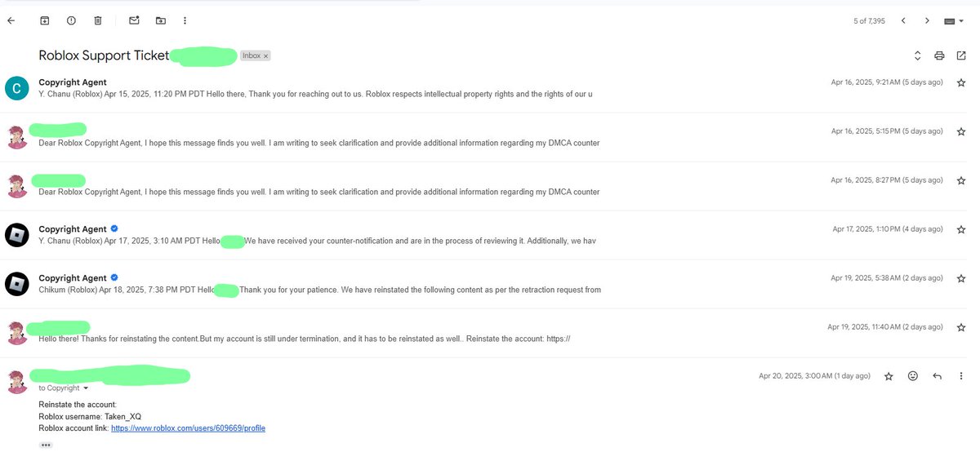Open more options on last message
The width and height of the screenshot is (980, 452).
pos(960,376)
